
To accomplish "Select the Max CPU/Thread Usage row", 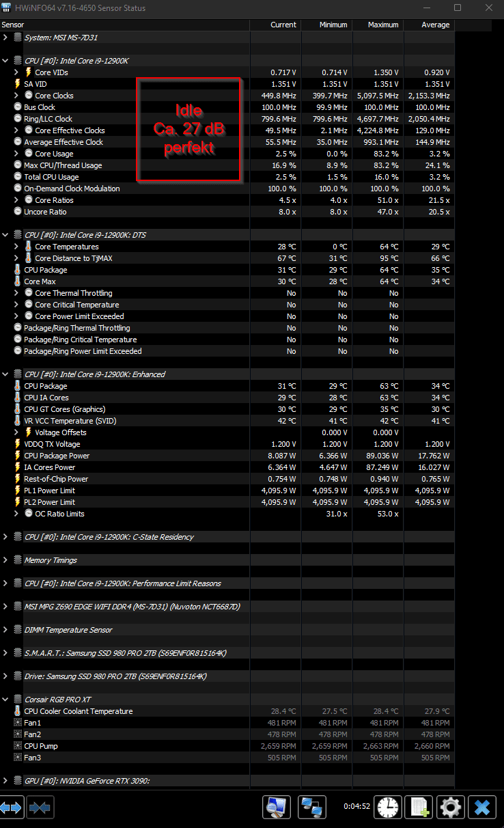I will [227, 165].
